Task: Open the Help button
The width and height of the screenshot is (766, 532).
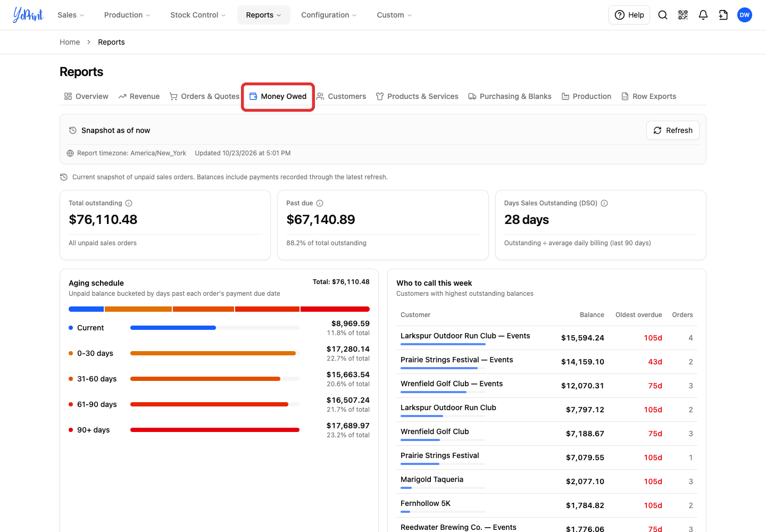Action: [x=629, y=15]
